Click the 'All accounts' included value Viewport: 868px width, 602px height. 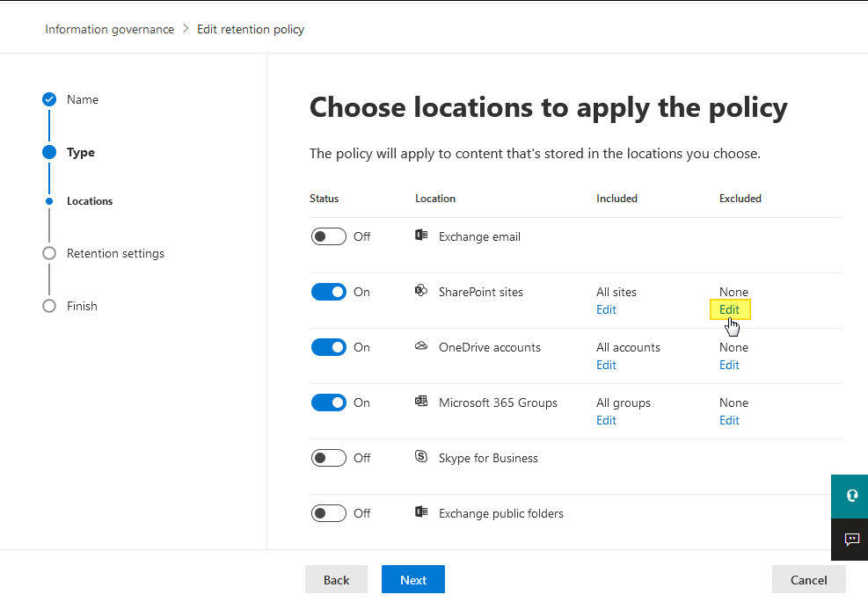[628, 347]
